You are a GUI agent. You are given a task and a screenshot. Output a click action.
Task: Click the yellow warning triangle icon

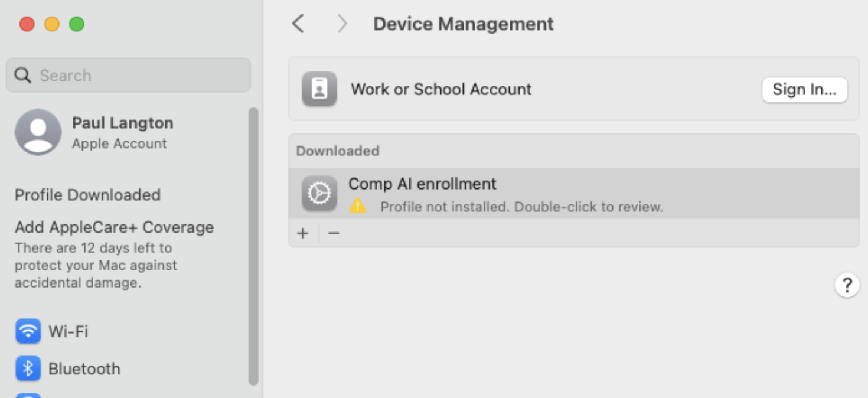(358, 206)
